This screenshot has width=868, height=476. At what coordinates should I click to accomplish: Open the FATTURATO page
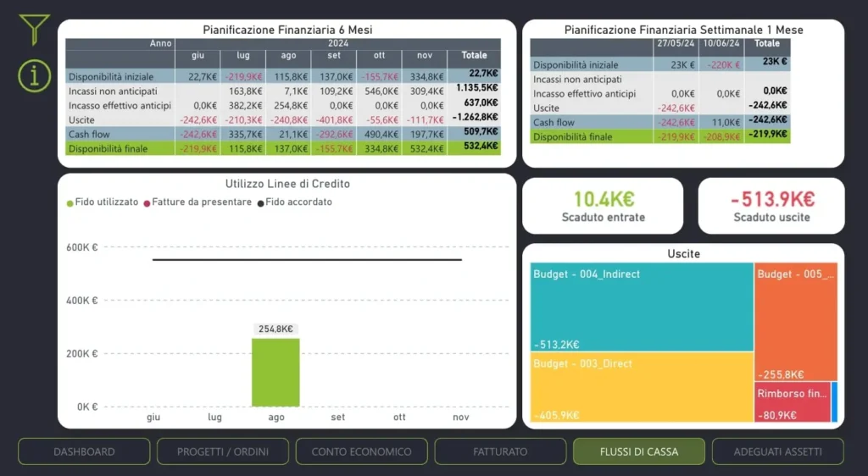point(500,451)
